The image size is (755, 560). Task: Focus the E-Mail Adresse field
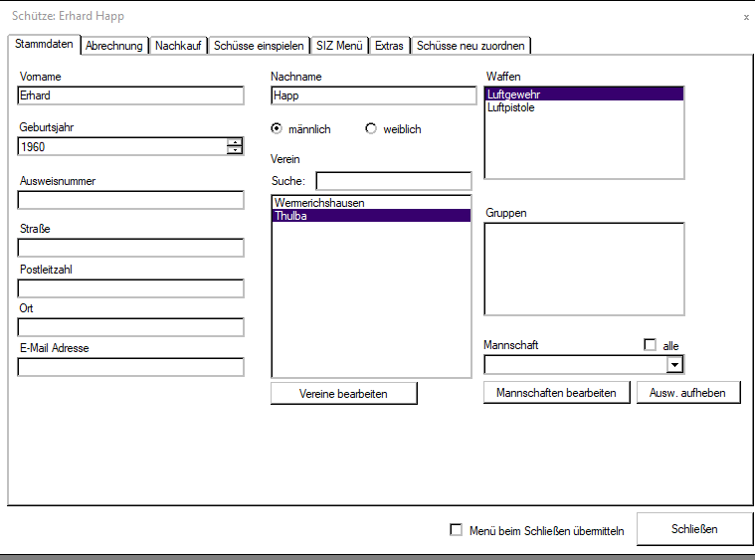[x=130, y=367]
